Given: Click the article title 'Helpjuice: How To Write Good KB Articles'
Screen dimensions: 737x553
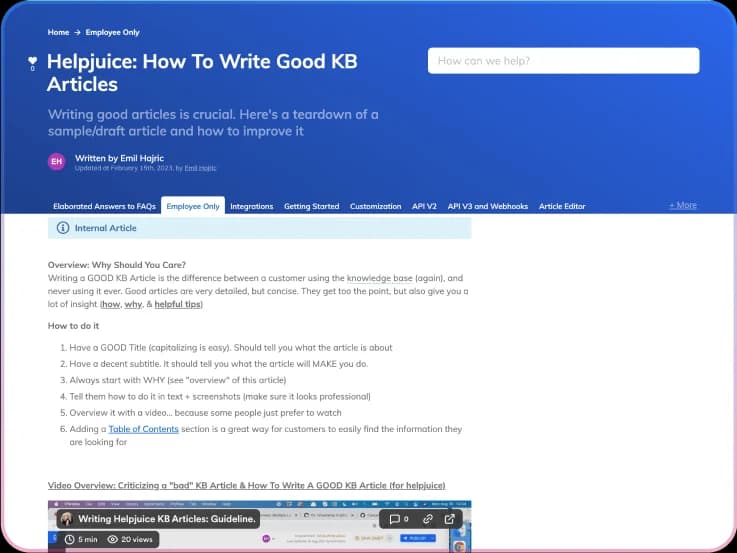Looking at the screenshot, I should (202, 73).
